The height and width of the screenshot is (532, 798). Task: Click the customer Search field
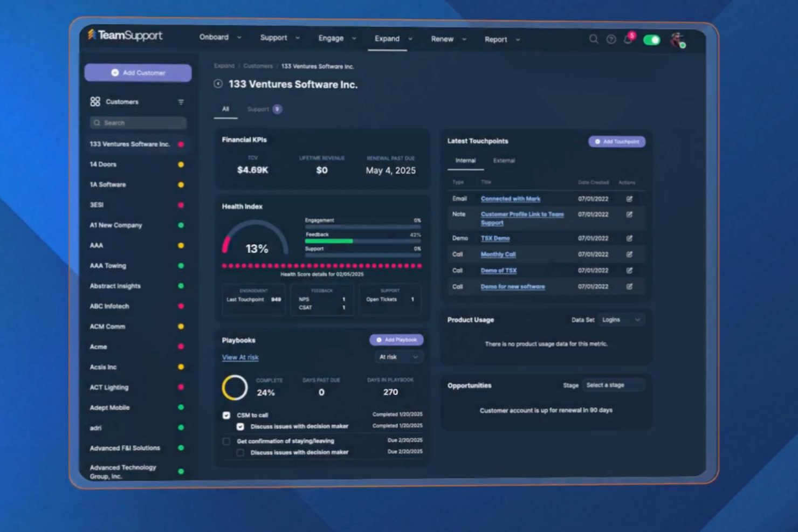pyautogui.click(x=139, y=123)
